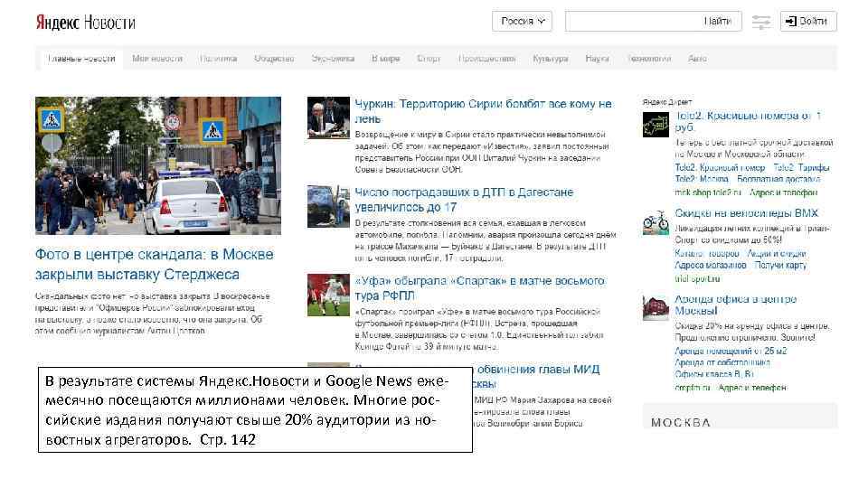Open the Скидки на велосипеды BMX ad
This screenshot has height=488, width=868.
pyautogui.click(x=746, y=213)
